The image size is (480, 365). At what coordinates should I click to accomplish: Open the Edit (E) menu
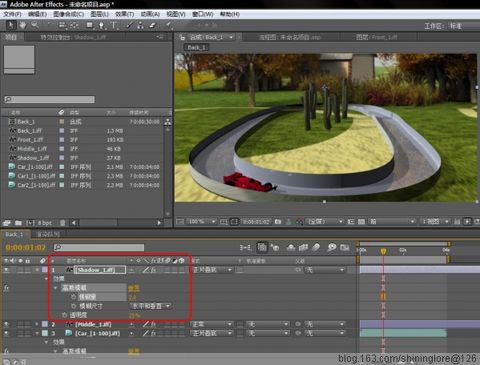37,14
